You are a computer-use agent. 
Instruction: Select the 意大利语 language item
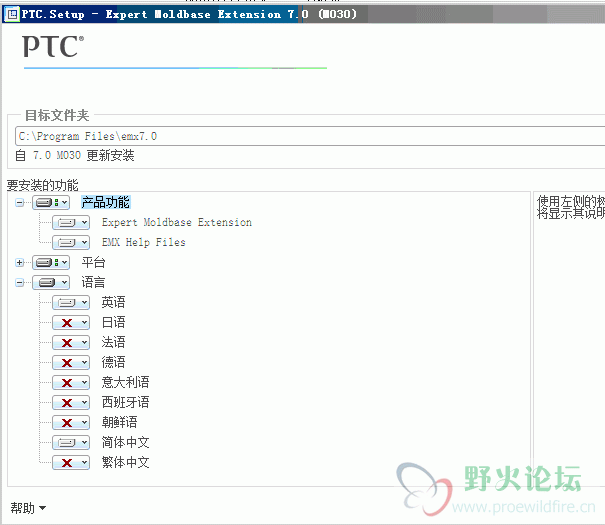click(125, 383)
